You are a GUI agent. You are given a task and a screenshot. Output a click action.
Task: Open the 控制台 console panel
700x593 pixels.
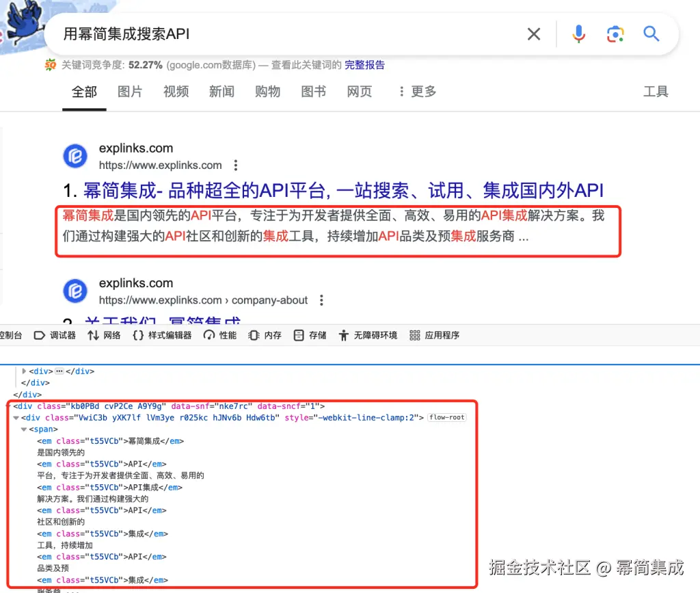pyautogui.click(x=11, y=335)
